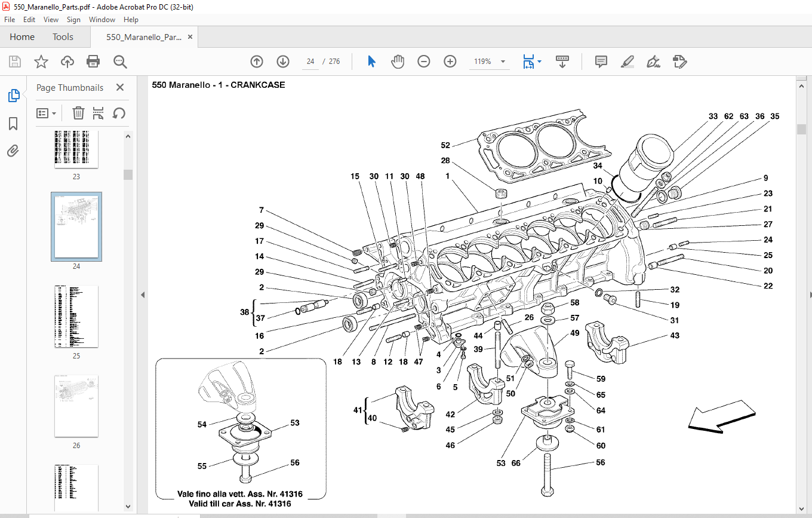Select the page 25 thumbnail
This screenshot has height=518, width=812.
click(76, 316)
